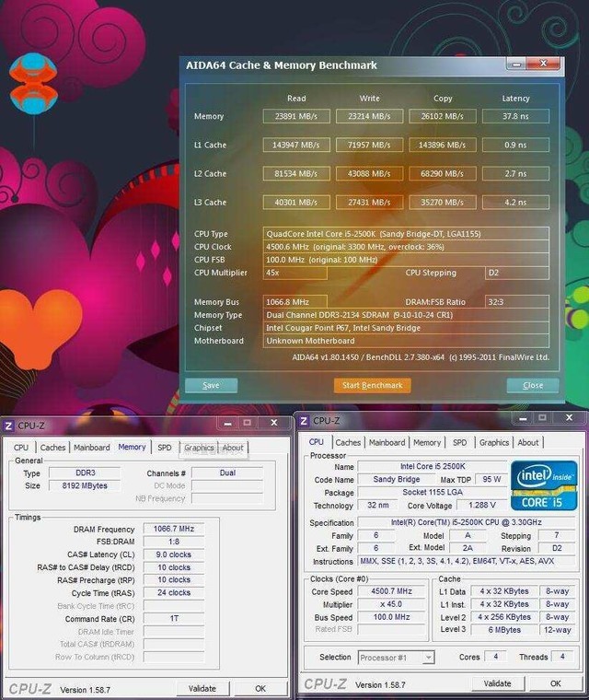Minimize the right CPU-Z CPU window
The height and width of the screenshot is (700, 589).
[x=523, y=418]
